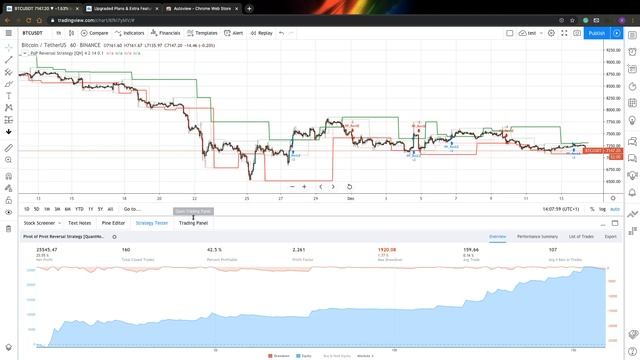Zoom out the chart with minus button
The width and height of the screenshot is (640, 360).
point(292,187)
